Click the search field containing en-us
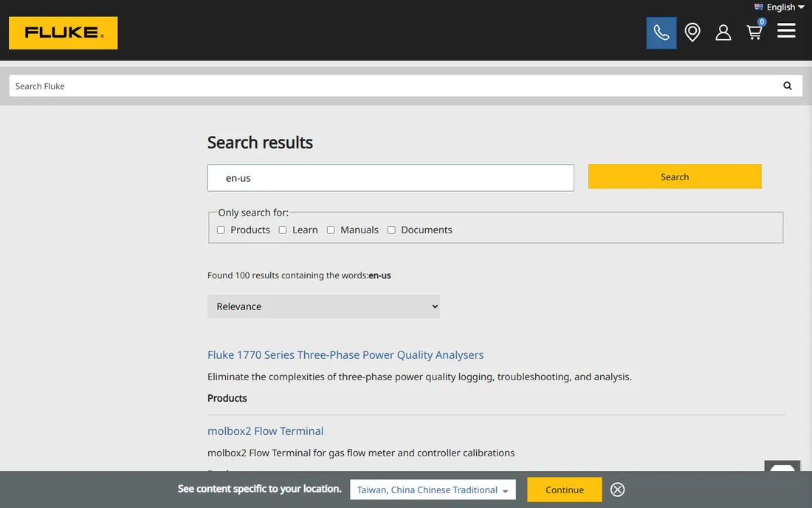This screenshot has height=508, width=812. point(390,178)
